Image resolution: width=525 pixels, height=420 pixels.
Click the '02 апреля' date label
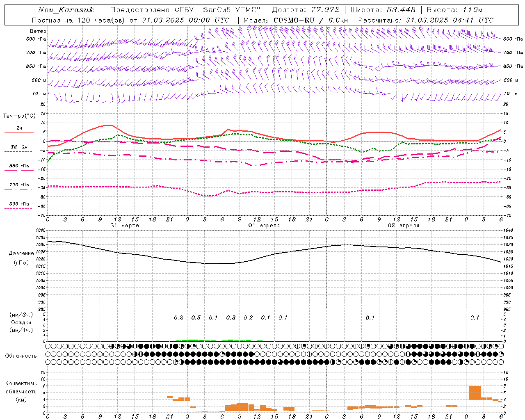click(x=404, y=226)
